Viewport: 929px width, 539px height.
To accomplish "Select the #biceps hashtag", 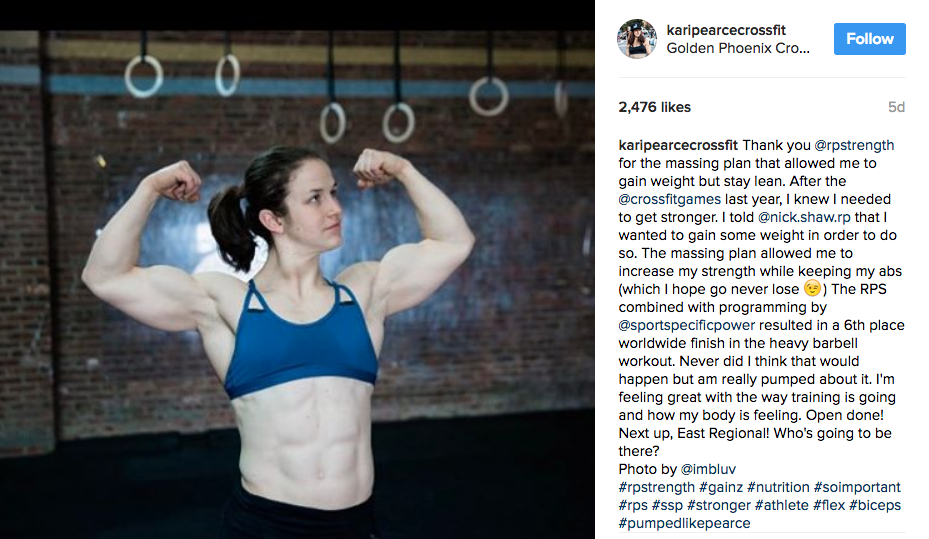I will click(x=874, y=505).
